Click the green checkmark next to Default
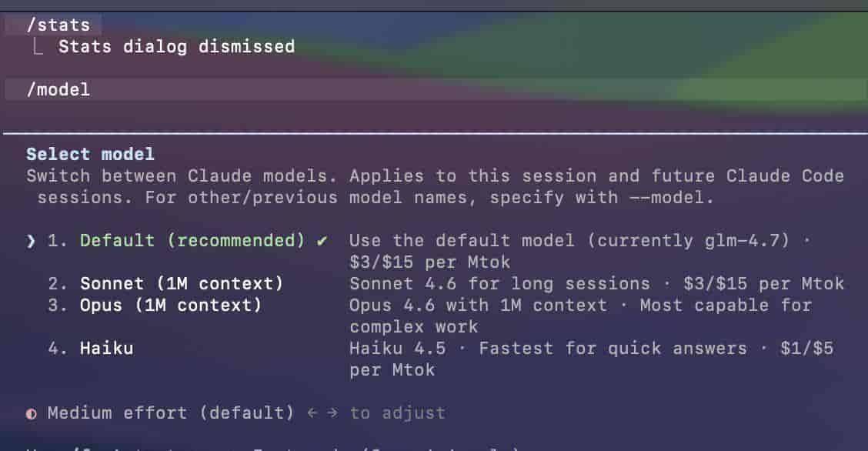The width and height of the screenshot is (868, 451). (322, 241)
